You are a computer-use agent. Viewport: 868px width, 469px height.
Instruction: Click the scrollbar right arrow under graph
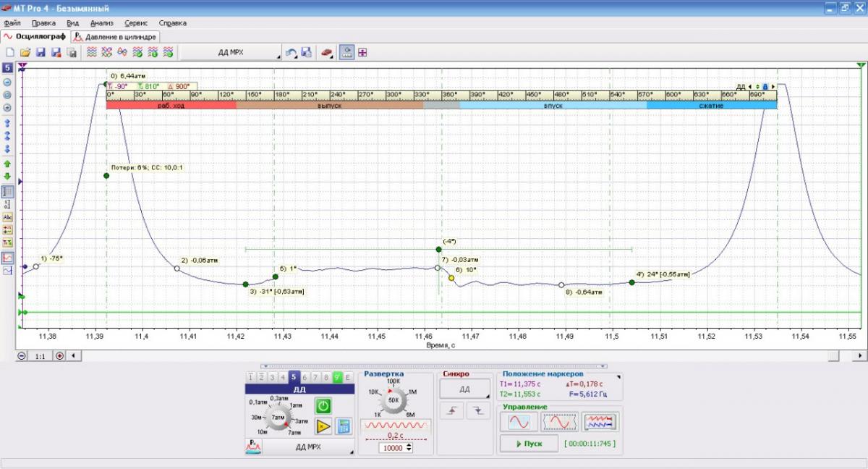(x=859, y=355)
